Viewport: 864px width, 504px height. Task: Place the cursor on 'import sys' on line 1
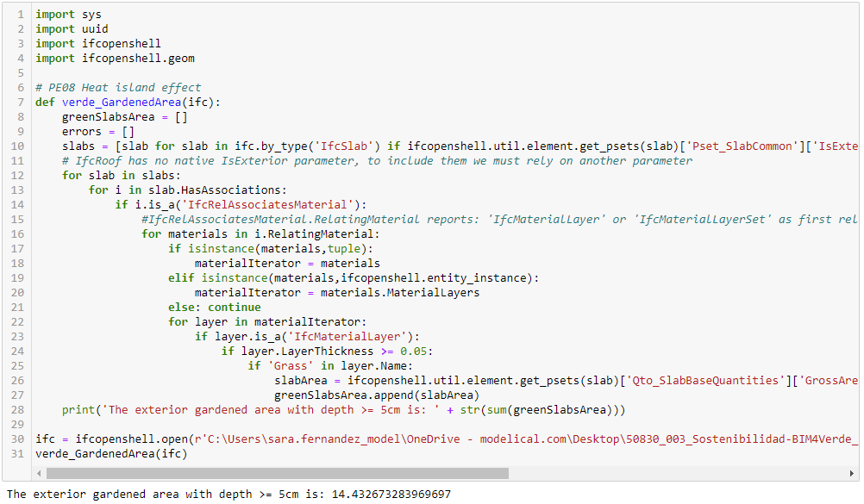68,15
